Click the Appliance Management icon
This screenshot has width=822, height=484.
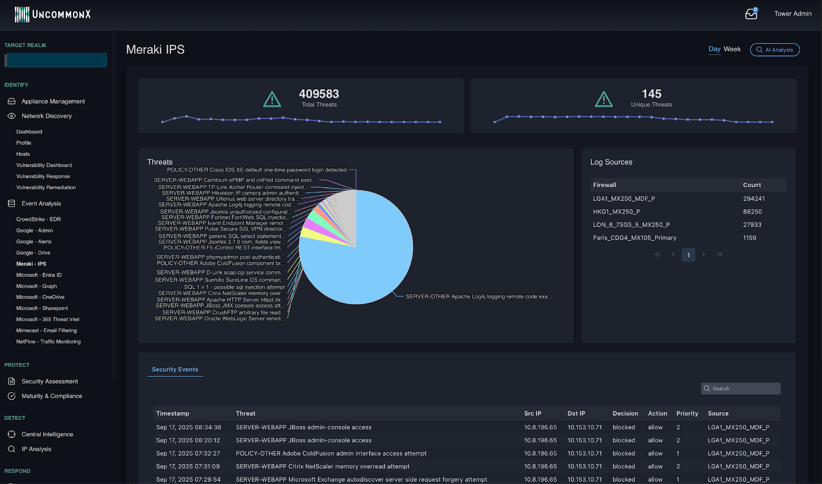pyautogui.click(x=12, y=101)
